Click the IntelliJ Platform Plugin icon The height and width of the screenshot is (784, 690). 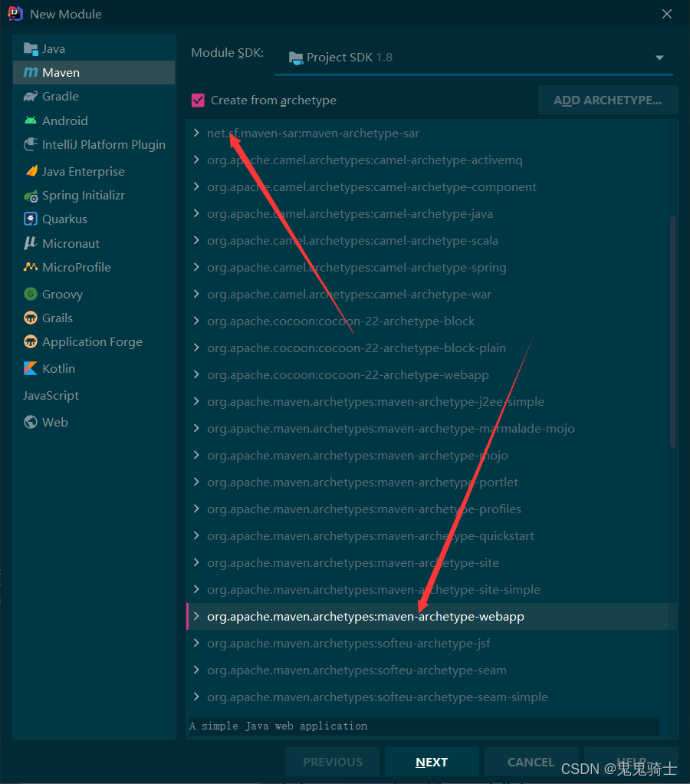click(x=31, y=144)
